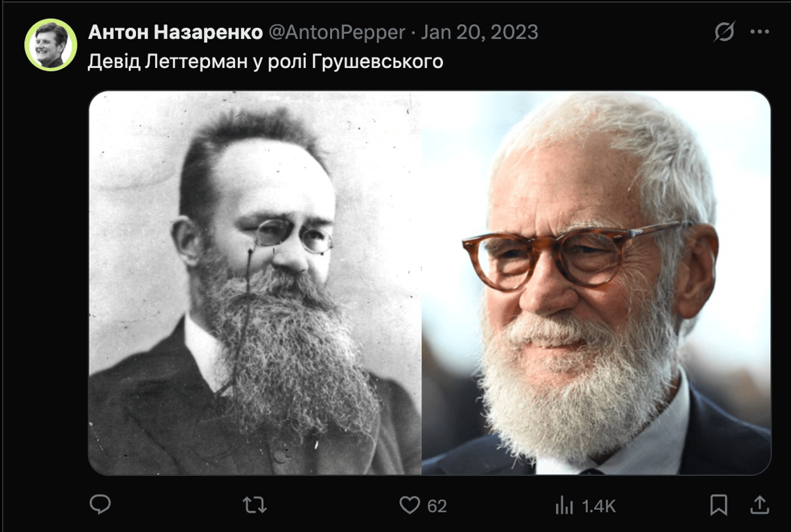Open the tweet permalink dated Jan 20, 2023
Viewport: 791px width, 532px height.
point(480,33)
